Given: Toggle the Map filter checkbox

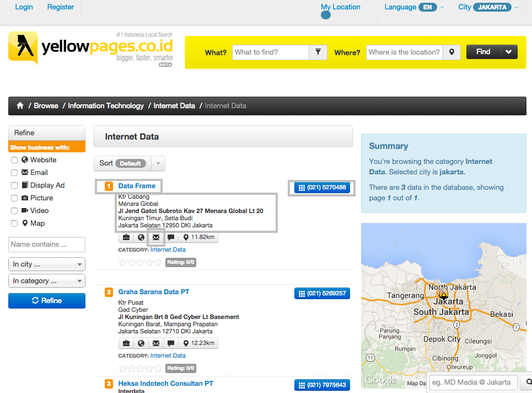Looking at the screenshot, I should click(14, 224).
